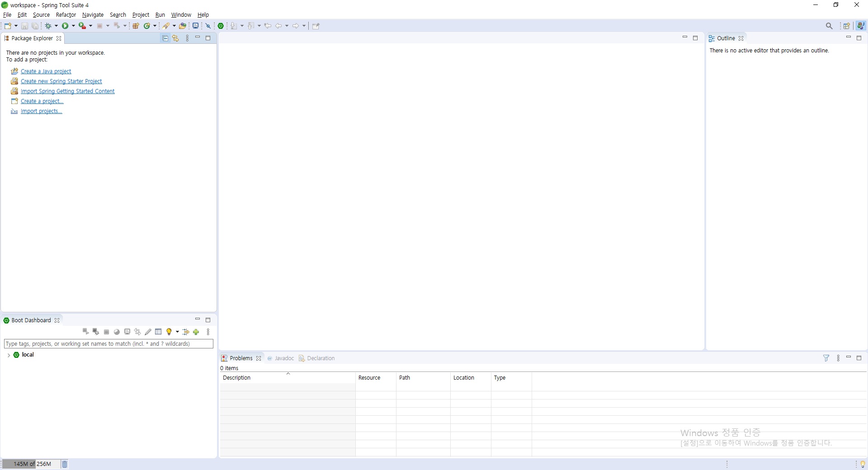Open the coverage launch dropdown arrow

tap(90, 26)
